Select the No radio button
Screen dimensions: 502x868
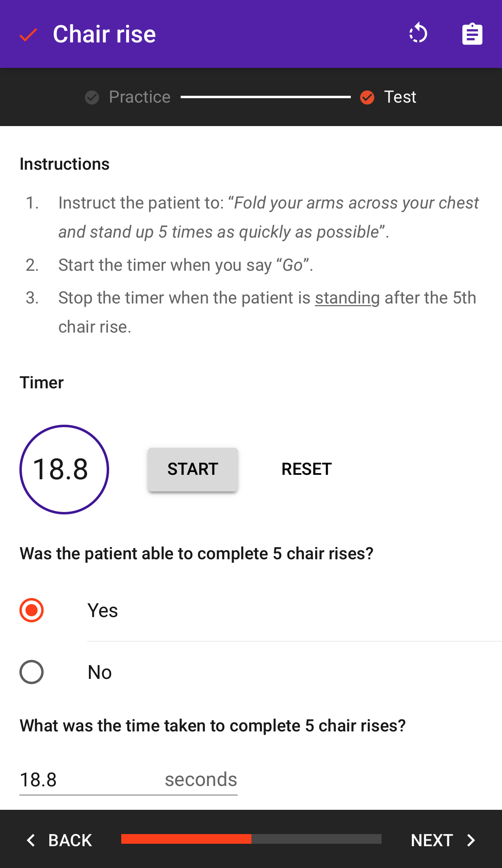32,672
